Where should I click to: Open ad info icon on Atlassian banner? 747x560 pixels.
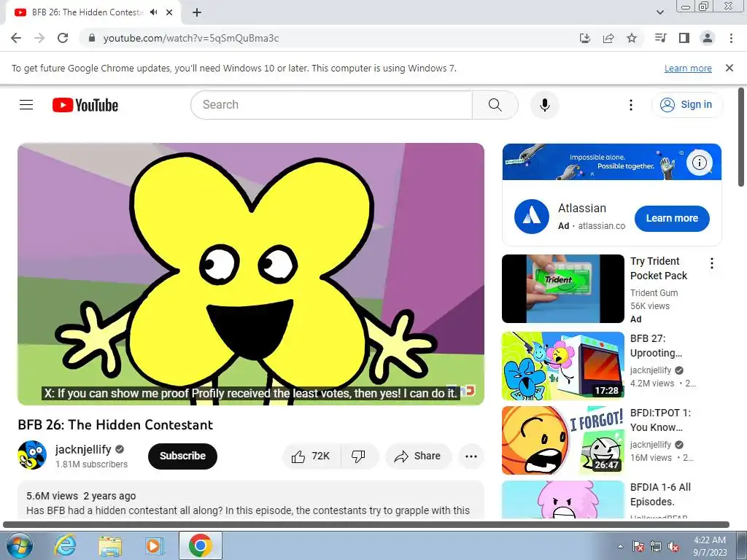(x=700, y=163)
